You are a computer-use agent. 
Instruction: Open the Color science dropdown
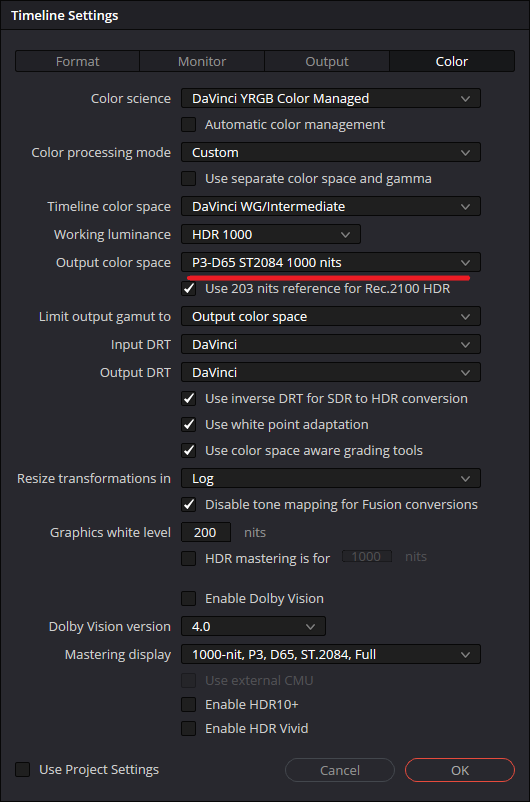330,98
